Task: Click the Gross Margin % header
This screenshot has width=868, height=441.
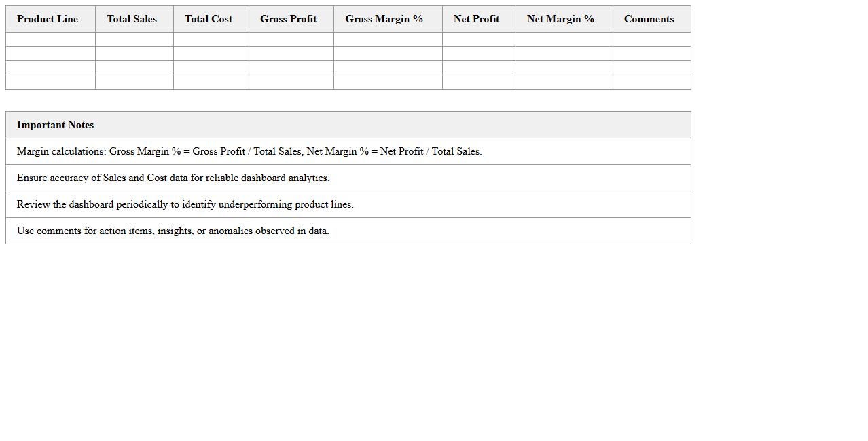Action: (x=384, y=19)
